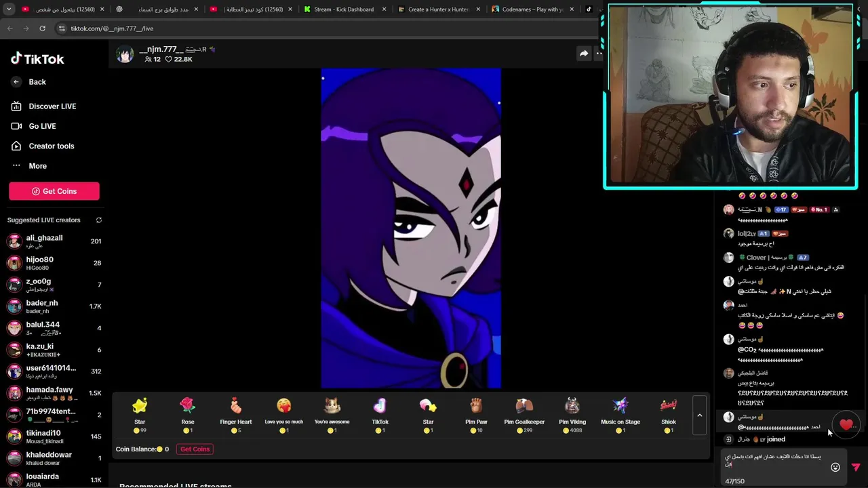Send chat message with pink arrow

pos(855,467)
